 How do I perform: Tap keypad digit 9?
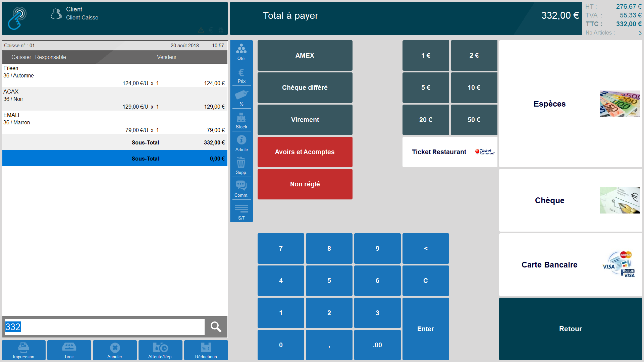coord(377,248)
